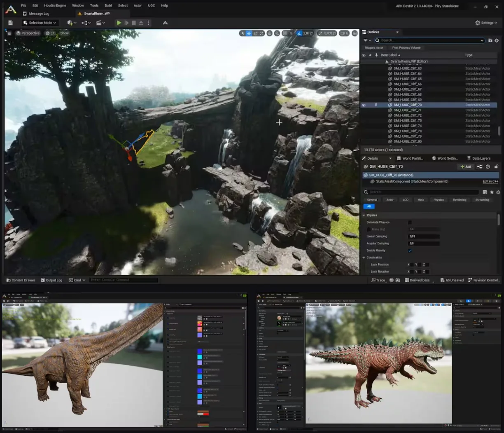Image resolution: width=504 pixels, height=433 pixels.
Task: Toggle the world/local coordinate globe icon
Action: (269, 33)
